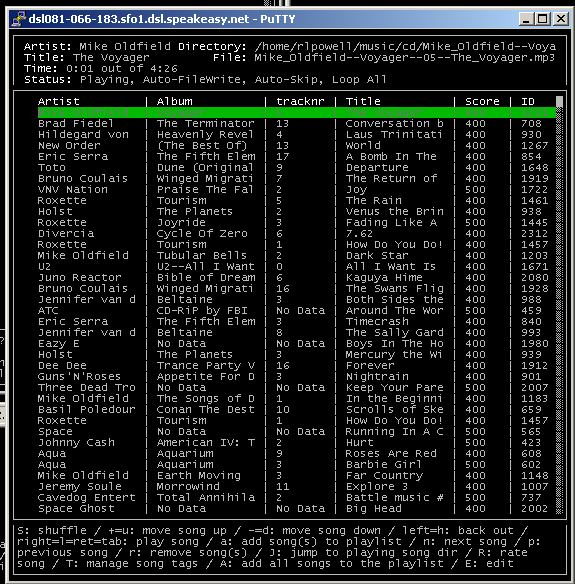Click the lower scrollbar track of playlist
Viewport: 575px width, 584px height.
559,372
